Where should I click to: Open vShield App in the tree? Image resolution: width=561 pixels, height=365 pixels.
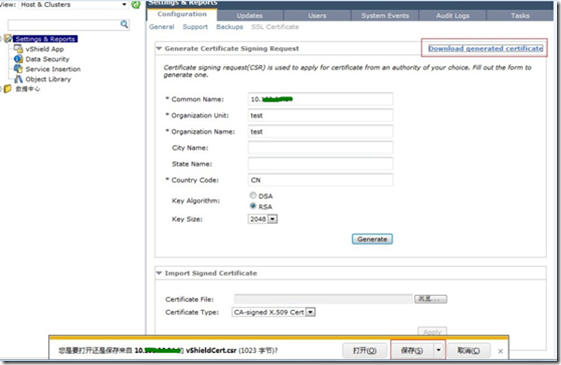coord(44,49)
